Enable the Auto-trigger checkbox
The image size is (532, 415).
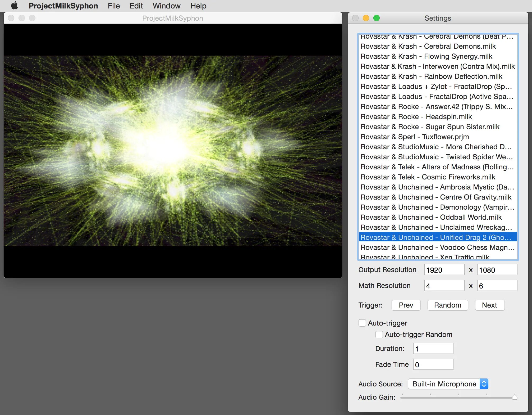pos(362,323)
